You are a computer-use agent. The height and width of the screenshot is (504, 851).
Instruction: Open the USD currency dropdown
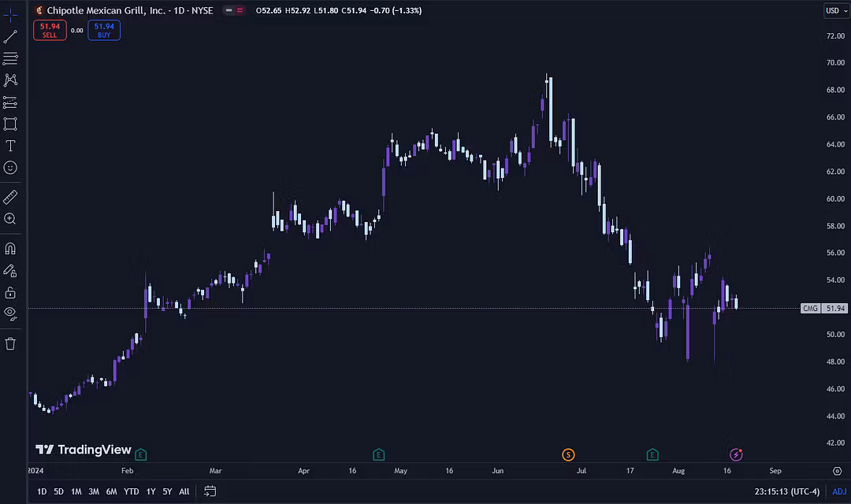pos(833,10)
